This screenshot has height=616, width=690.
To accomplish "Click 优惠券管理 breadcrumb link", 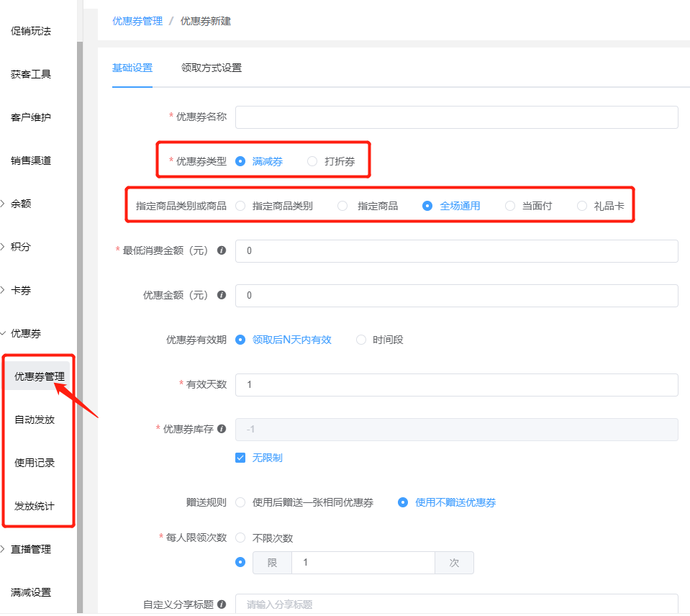I will pyautogui.click(x=137, y=22).
